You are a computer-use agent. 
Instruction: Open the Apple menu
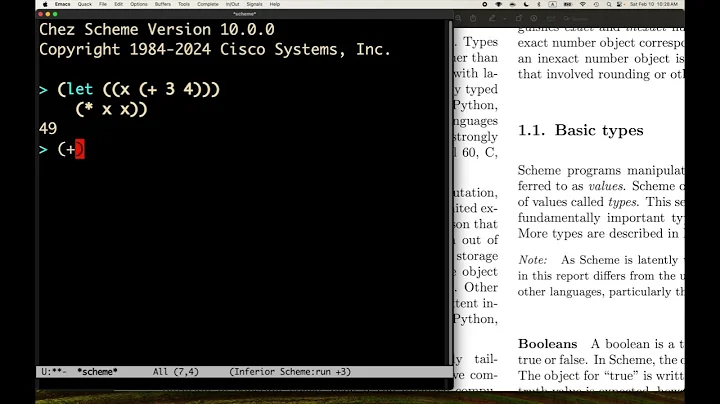[x=45, y=4]
